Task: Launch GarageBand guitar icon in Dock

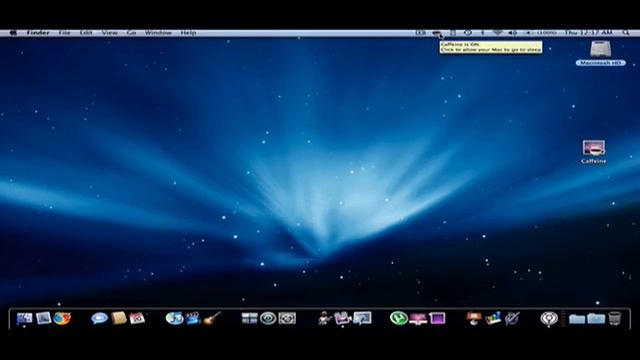Action: click(x=212, y=318)
